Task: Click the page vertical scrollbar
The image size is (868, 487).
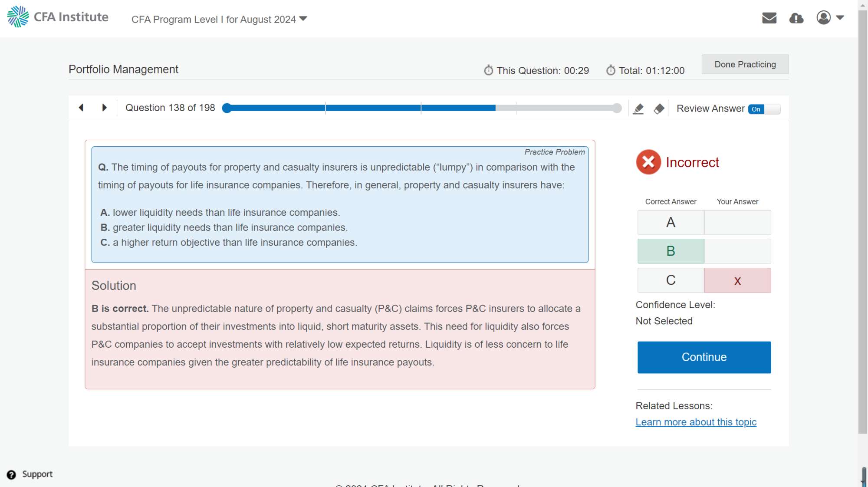Action: 862,217
